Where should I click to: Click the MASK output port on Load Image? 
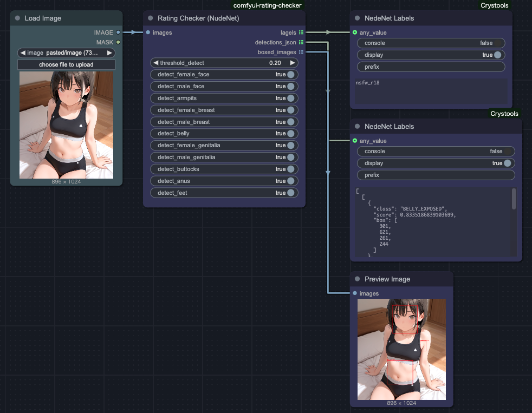click(x=118, y=42)
